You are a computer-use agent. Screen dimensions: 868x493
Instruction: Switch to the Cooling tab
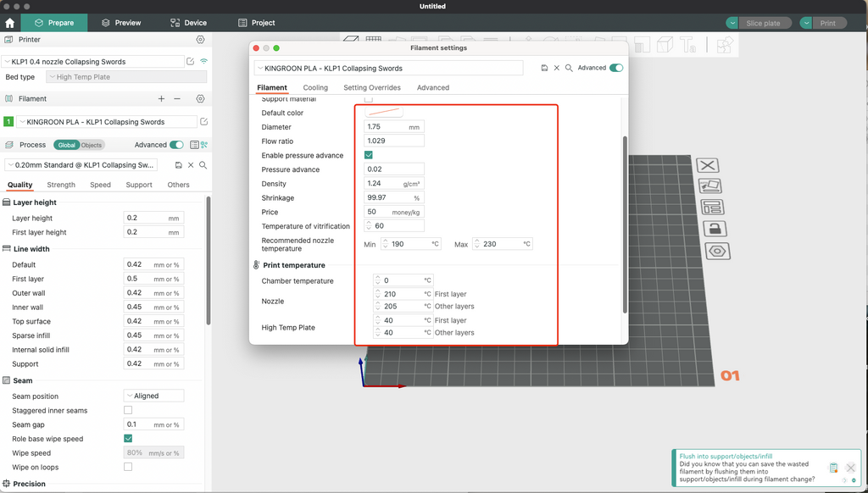click(315, 88)
